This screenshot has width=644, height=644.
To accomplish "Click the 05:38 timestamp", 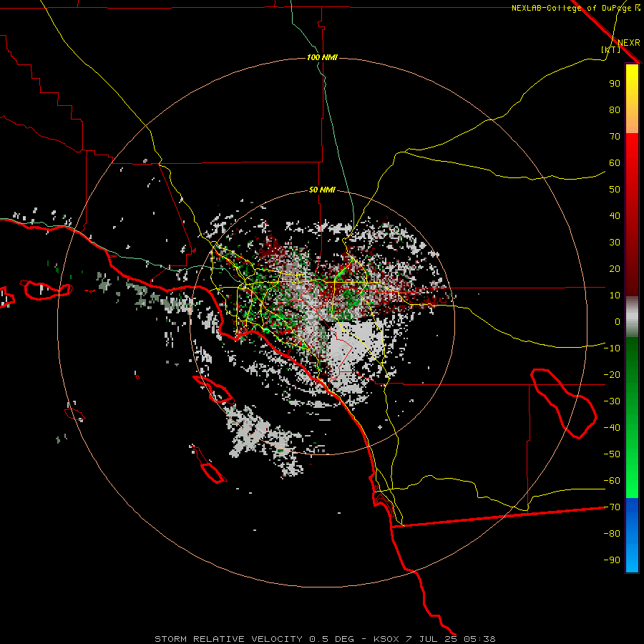I will 479,639.
